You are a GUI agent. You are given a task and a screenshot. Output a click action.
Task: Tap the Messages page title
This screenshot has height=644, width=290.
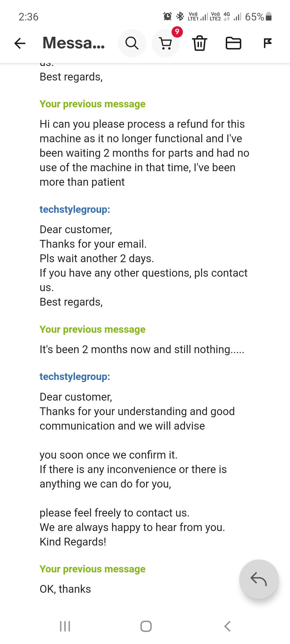click(74, 43)
